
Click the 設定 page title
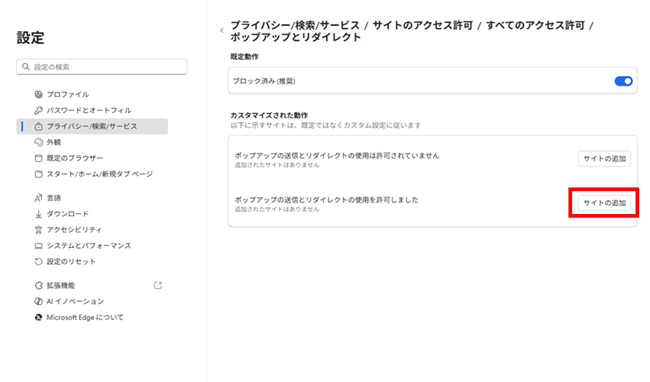tap(30, 38)
